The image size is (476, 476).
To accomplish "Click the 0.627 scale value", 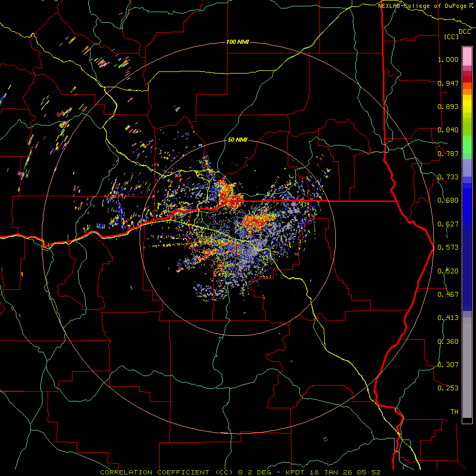I will (448, 224).
